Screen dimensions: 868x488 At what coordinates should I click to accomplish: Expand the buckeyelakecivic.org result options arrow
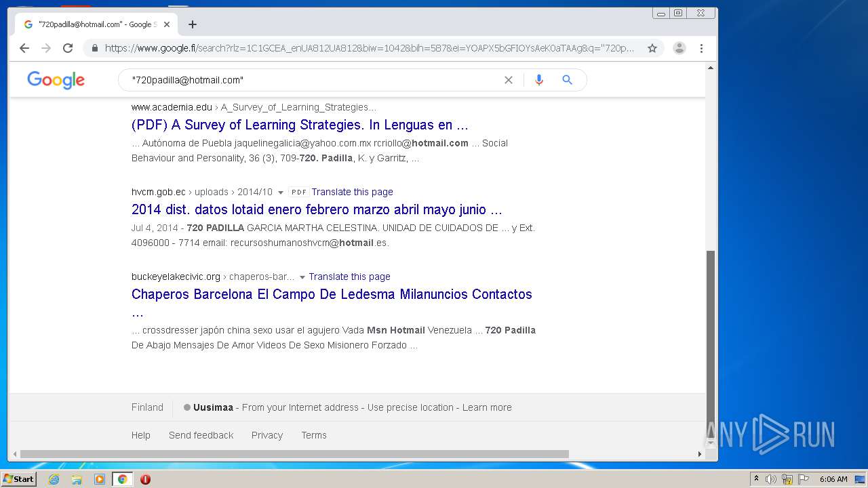[x=302, y=277]
